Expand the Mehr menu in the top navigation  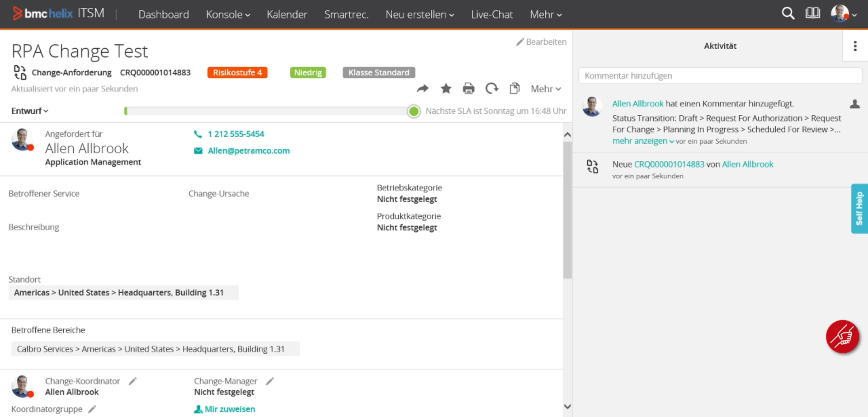pos(546,14)
